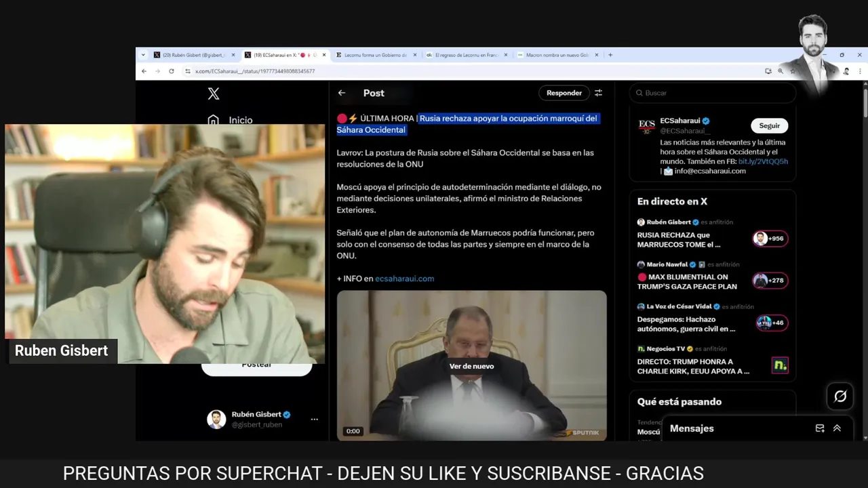Open the Inicio home icon
The height and width of the screenshot is (488, 868).
tap(213, 120)
